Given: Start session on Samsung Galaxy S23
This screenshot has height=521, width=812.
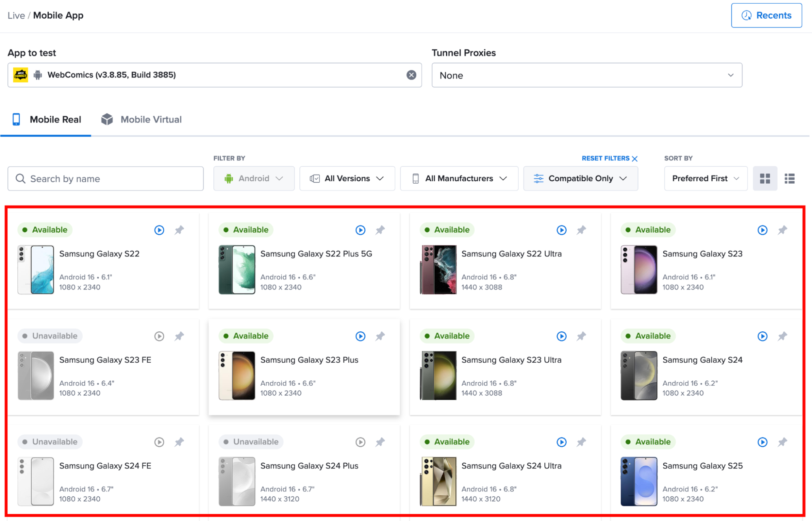Looking at the screenshot, I should pyautogui.click(x=762, y=230).
